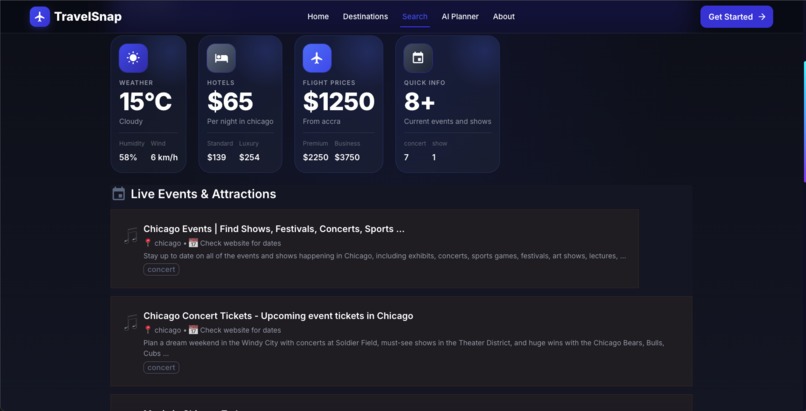Open Chicago Concert Tickets event title
806x411 pixels.
(278, 316)
